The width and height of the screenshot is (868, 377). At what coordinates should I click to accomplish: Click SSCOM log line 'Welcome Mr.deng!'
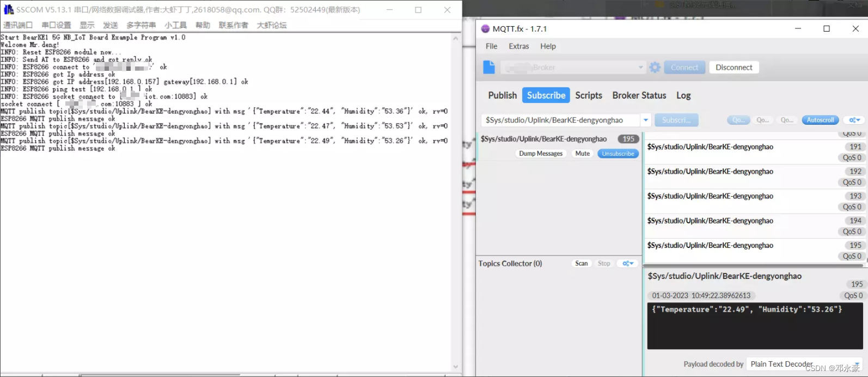(x=30, y=45)
